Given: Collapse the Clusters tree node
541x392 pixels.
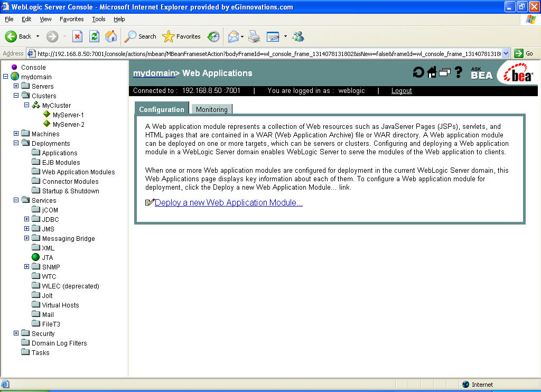Looking at the screenshot, I should pyautogui.click(x=16, y=95).
